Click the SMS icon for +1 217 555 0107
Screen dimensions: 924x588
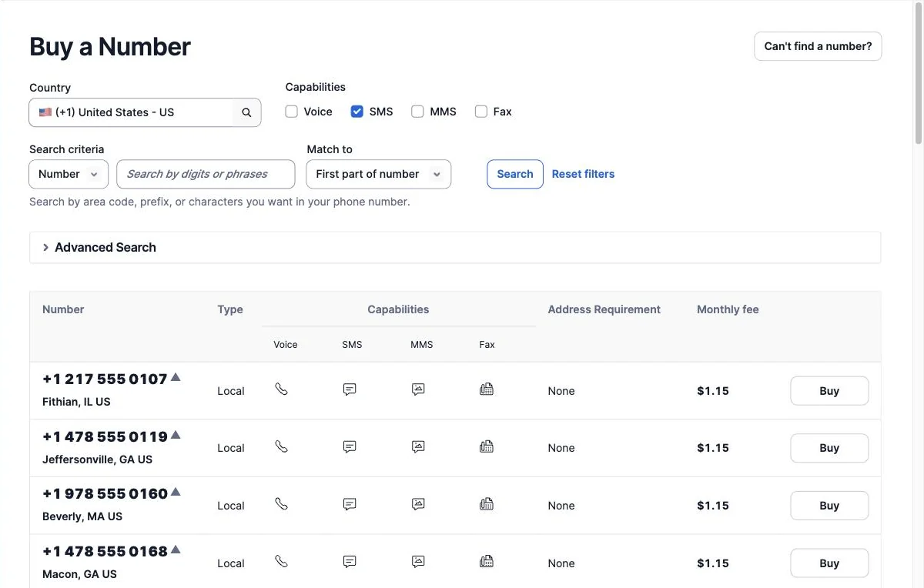tap(350, 389)
